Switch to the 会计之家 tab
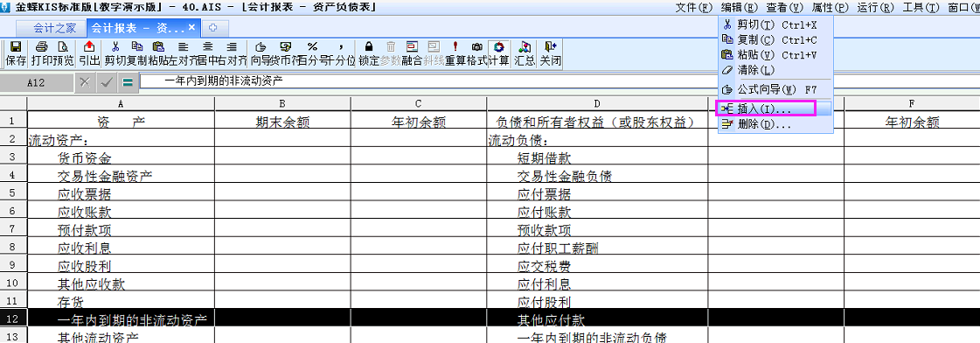 52,29
